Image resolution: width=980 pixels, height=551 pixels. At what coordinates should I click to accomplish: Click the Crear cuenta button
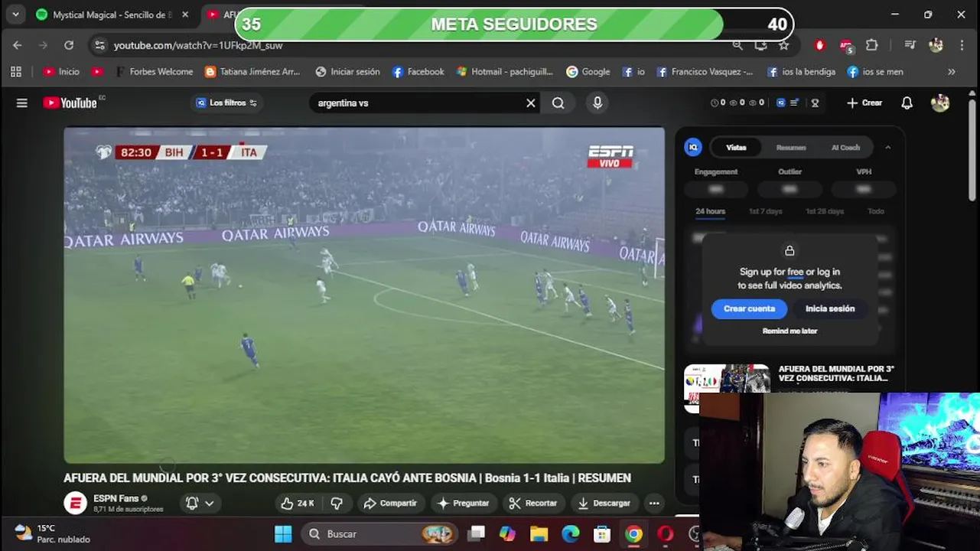(x=750, y=308)
